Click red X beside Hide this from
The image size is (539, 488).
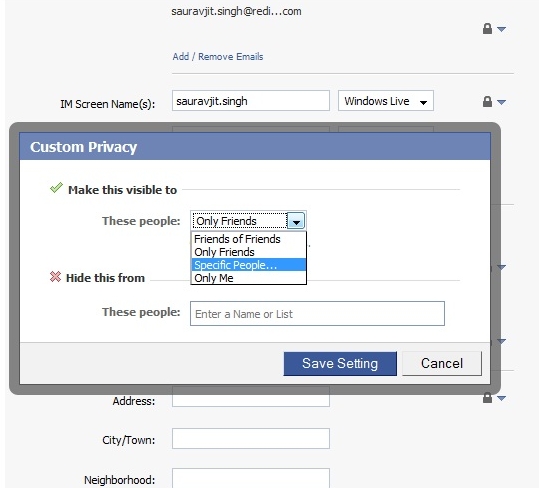(x=55, y=276)
